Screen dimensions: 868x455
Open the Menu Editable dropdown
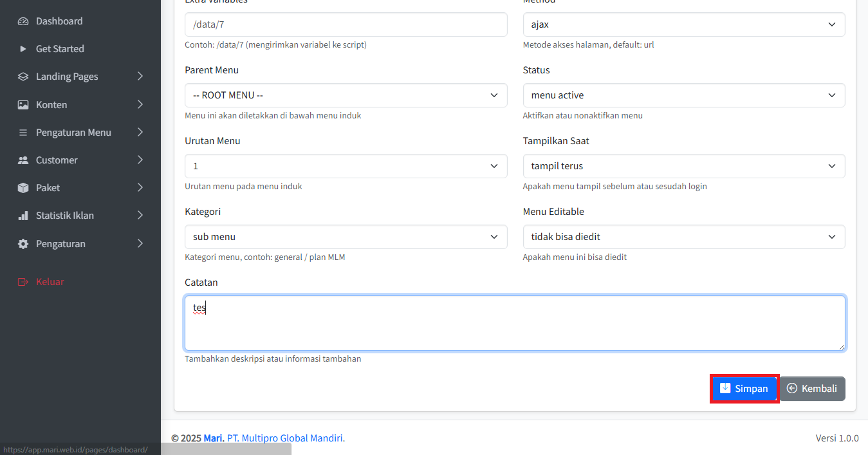point(683,237)
